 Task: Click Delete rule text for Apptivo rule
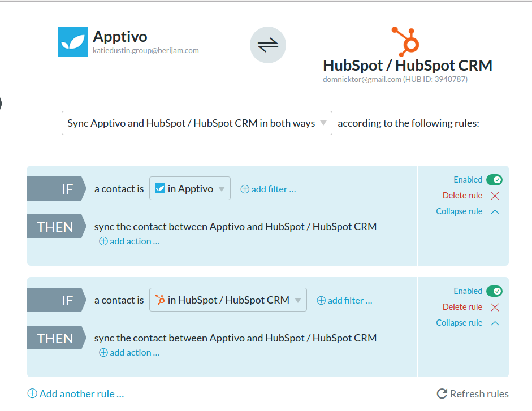point(462,196)
